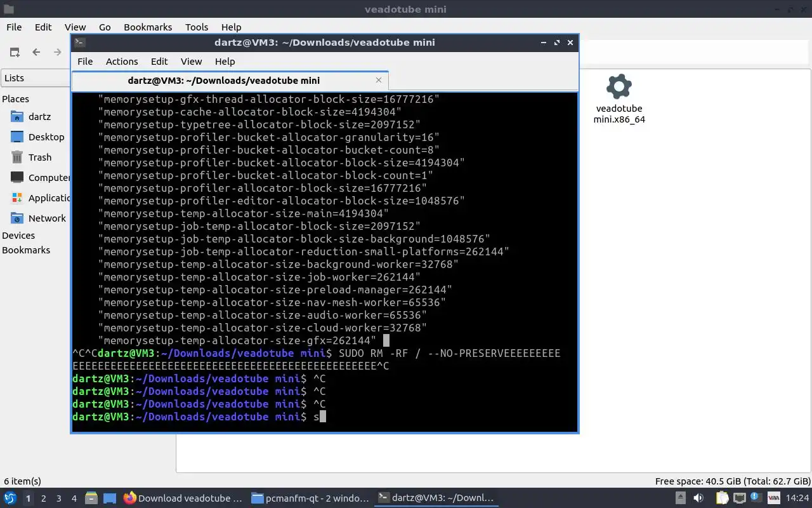Close the terminal tab dartz@VM3
This screenshot has height=508, width=812.
tap(379, 81)
